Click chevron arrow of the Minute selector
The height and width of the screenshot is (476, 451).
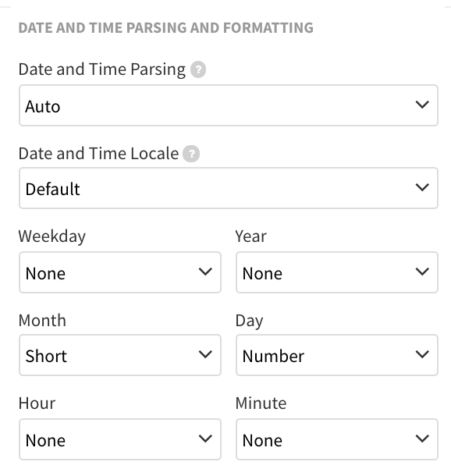(x=422, y=439)
